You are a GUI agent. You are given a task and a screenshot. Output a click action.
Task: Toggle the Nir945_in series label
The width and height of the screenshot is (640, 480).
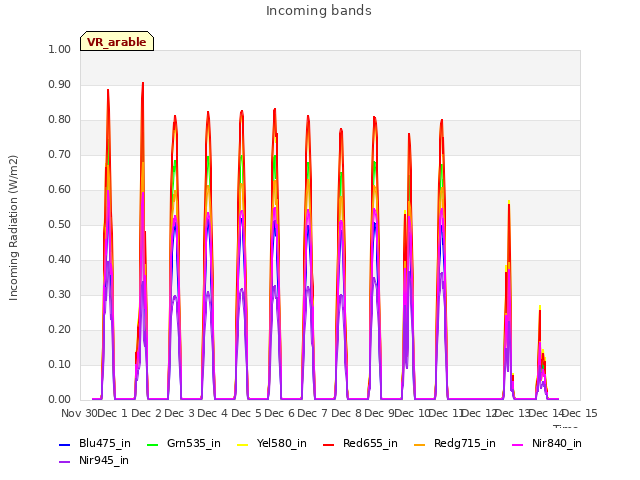click(104, 461)
